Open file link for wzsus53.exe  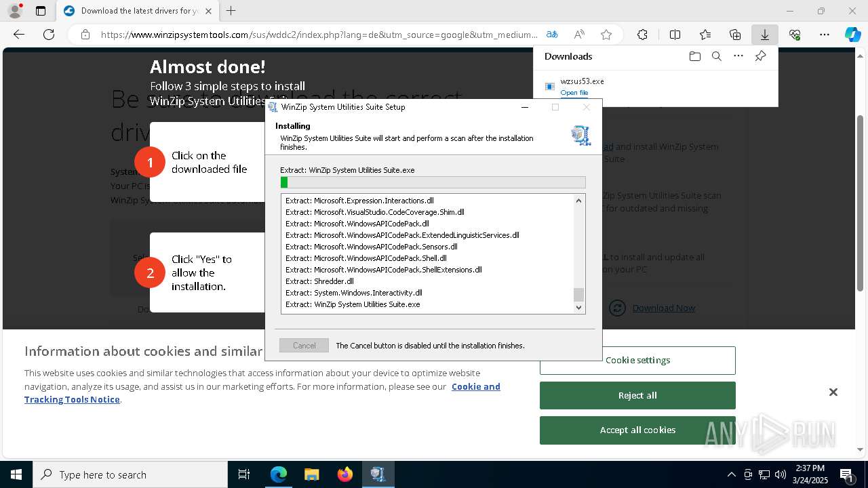coord(574,93)
